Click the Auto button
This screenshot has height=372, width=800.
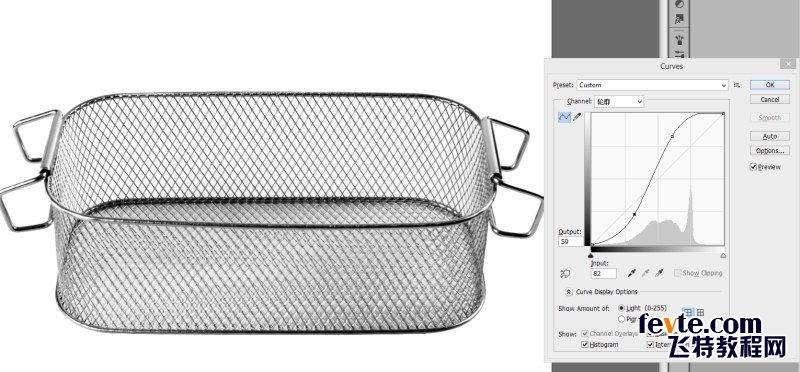[769, 136]
